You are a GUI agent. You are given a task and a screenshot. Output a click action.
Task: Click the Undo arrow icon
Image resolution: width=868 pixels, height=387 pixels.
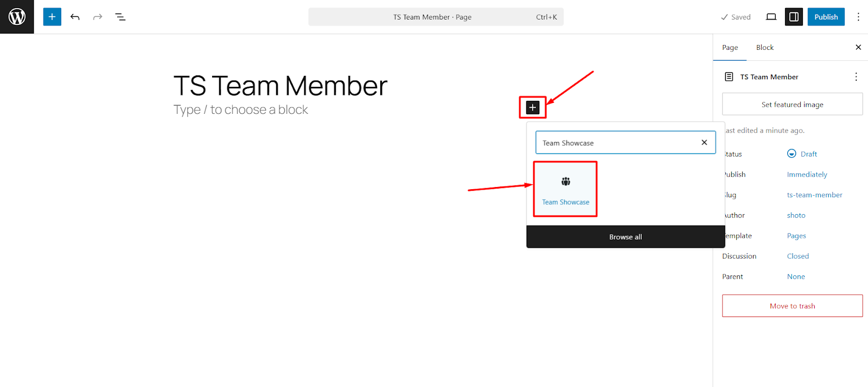[x=75, y=17]
